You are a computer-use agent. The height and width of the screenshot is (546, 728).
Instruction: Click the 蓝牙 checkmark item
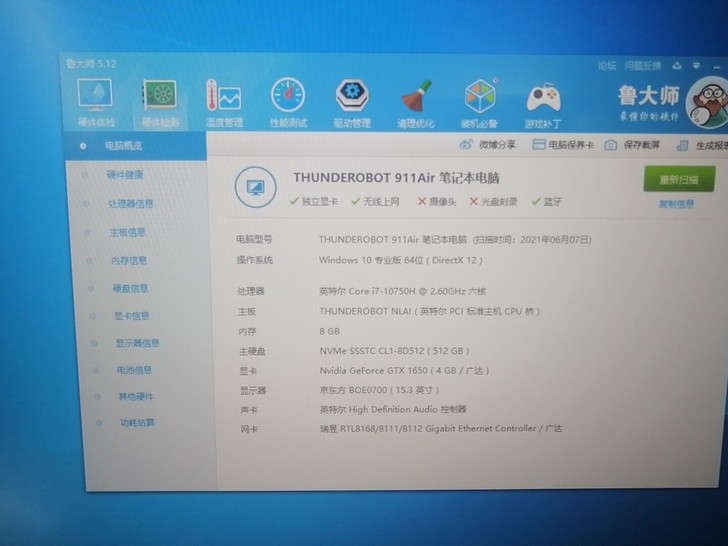tap(546, 202)
